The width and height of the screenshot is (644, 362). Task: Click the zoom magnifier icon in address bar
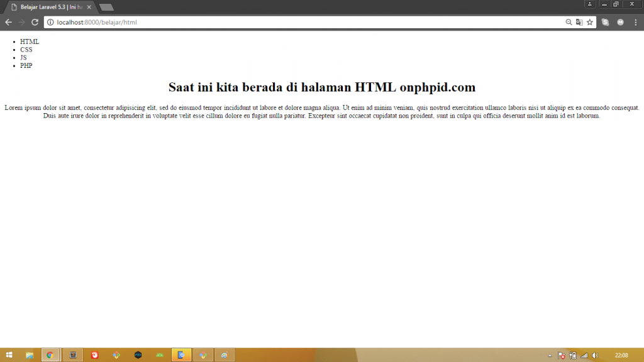569,22
